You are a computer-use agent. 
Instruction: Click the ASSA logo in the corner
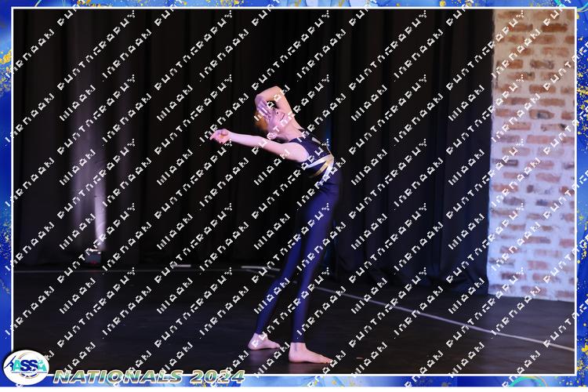(25, 367)
